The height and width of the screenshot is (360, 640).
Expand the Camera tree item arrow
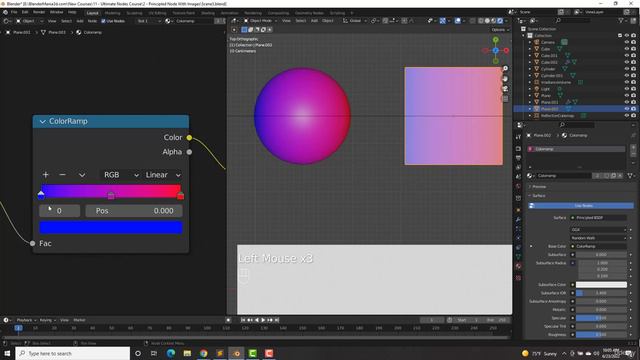click(530, 42)
